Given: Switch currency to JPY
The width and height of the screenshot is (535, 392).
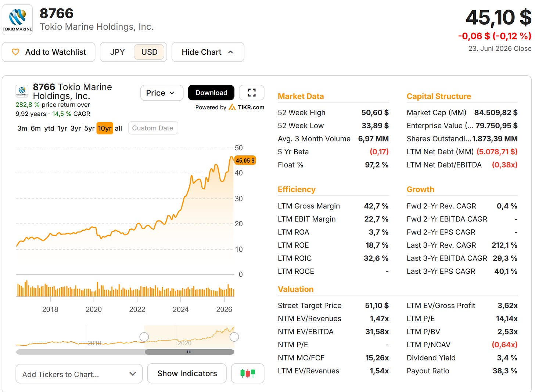Looking at the screenshot, I should (x=118, y=52).
